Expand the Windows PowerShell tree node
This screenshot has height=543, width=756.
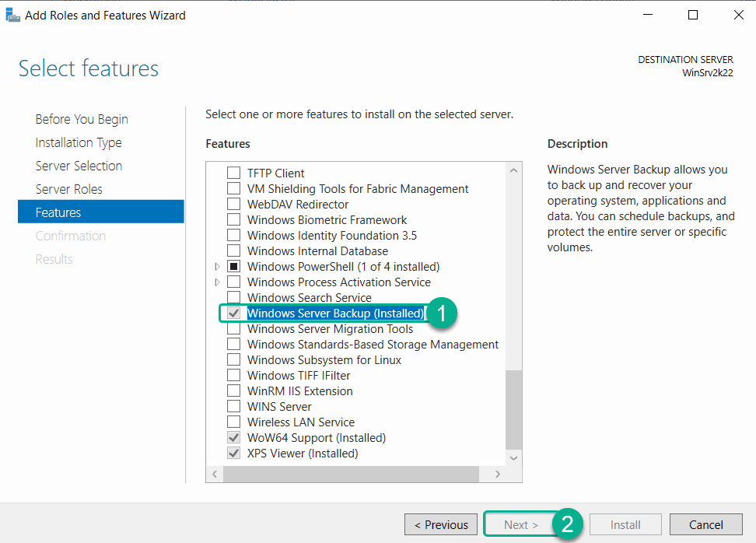tap(218, 266)
